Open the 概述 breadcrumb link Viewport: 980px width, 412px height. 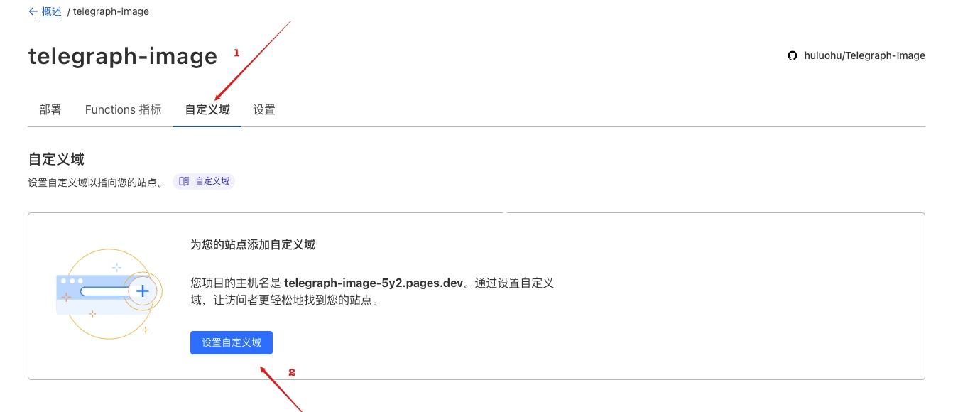[51, 11]
